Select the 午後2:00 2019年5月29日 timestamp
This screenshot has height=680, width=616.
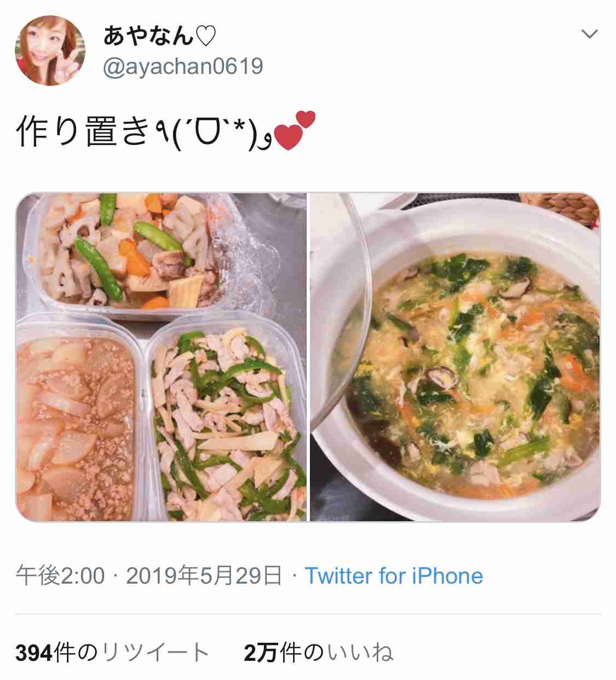click(149, 576)
